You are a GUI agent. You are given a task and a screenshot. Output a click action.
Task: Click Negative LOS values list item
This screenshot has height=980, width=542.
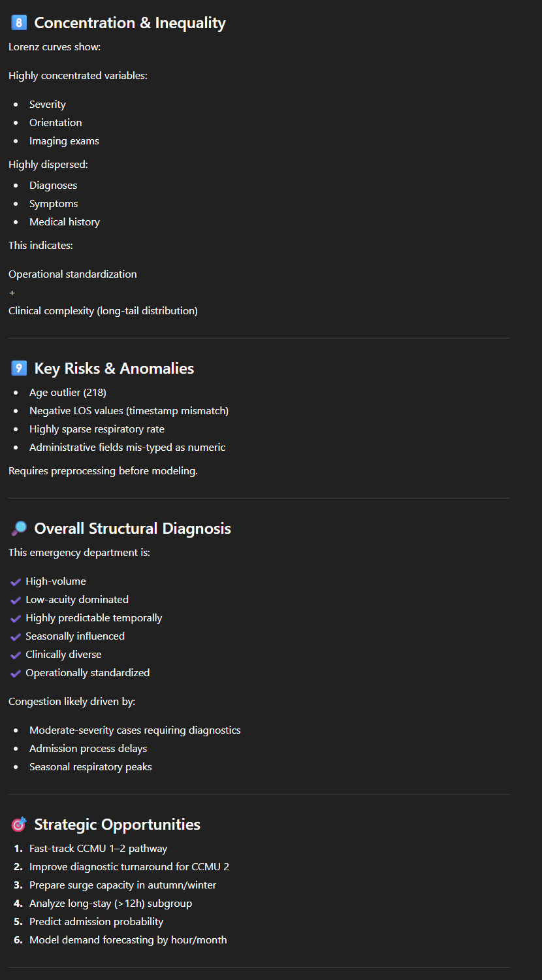(x=129, y=411)
